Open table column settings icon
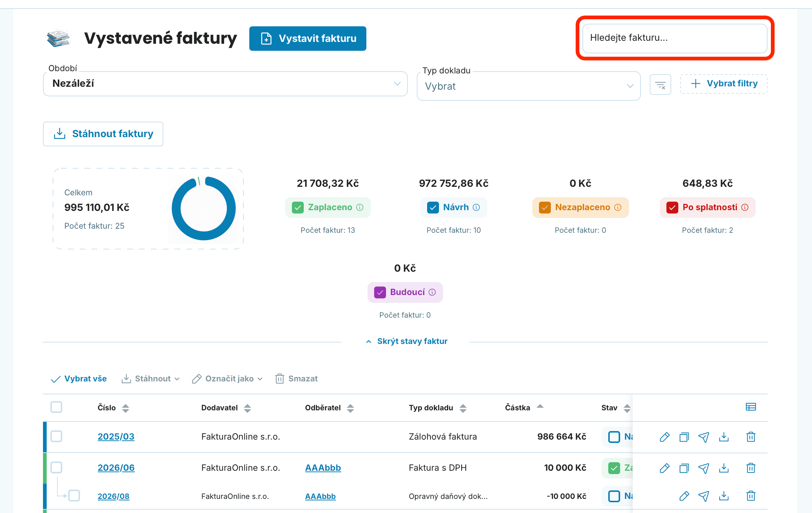 tap(751, 407)
